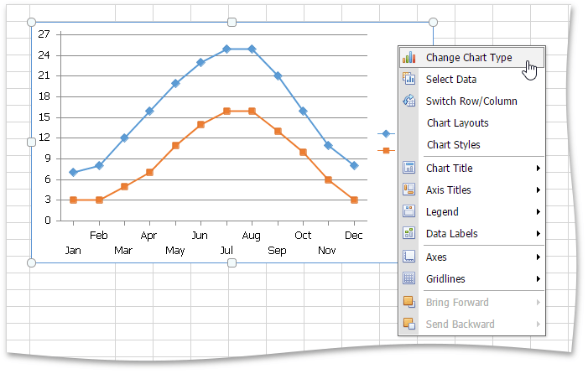Open Select Data from context menu
The image size is (588, 374).
click(x=471, y=79)
